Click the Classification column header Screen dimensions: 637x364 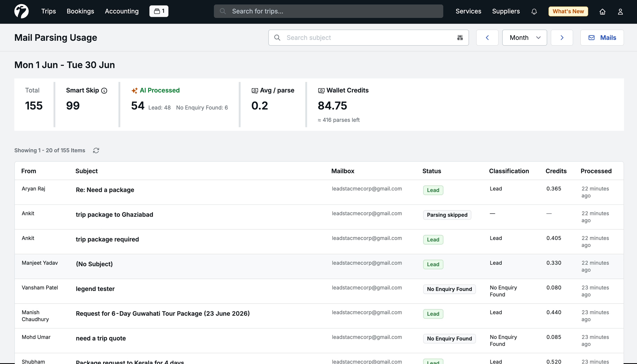click(509, 171)
